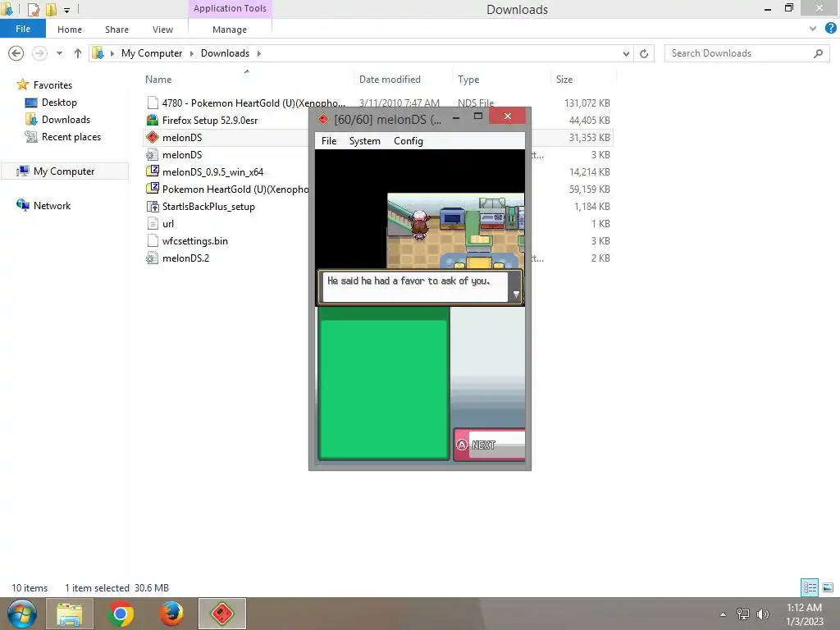This screenshot has width=840, height=630.
Task: Open melonDS Config menu
Action: (409, 141)
